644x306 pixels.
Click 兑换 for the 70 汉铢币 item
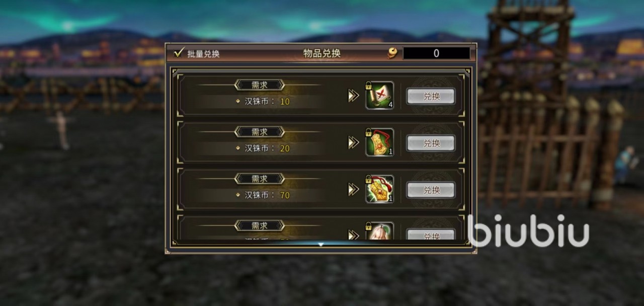pyautogui.click(x=431, y=190)
